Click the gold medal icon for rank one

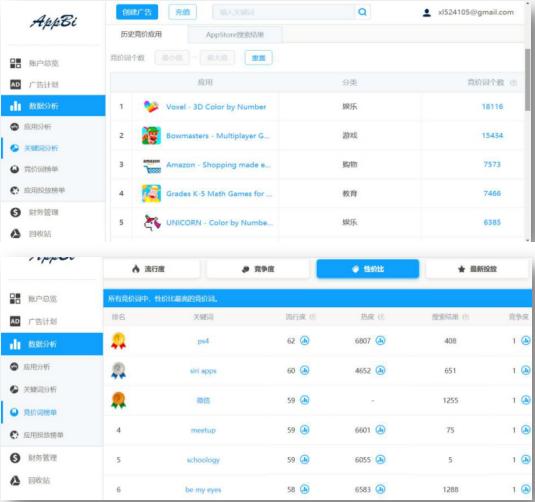tap(118, 341)
